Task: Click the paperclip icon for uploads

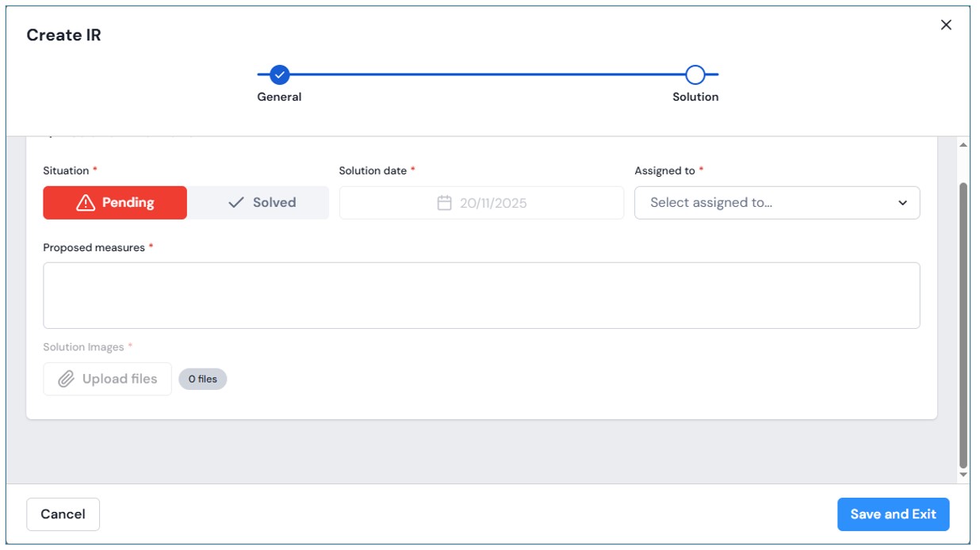Action: point(67,379)
